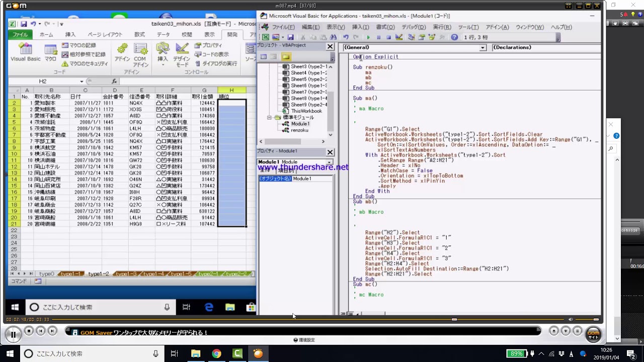Viewport: 644px width, 362px height.
Task: Run the macro with the green play icon
Action: point(368,37)
